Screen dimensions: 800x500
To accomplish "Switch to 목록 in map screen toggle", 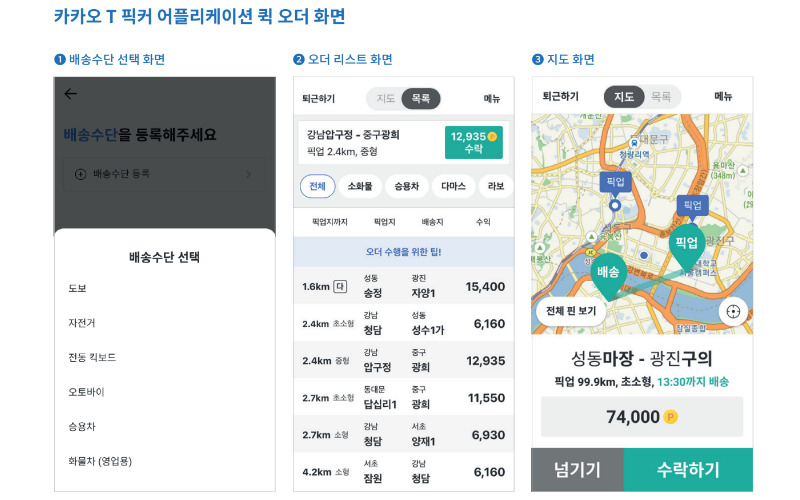I will coord(661,96).
